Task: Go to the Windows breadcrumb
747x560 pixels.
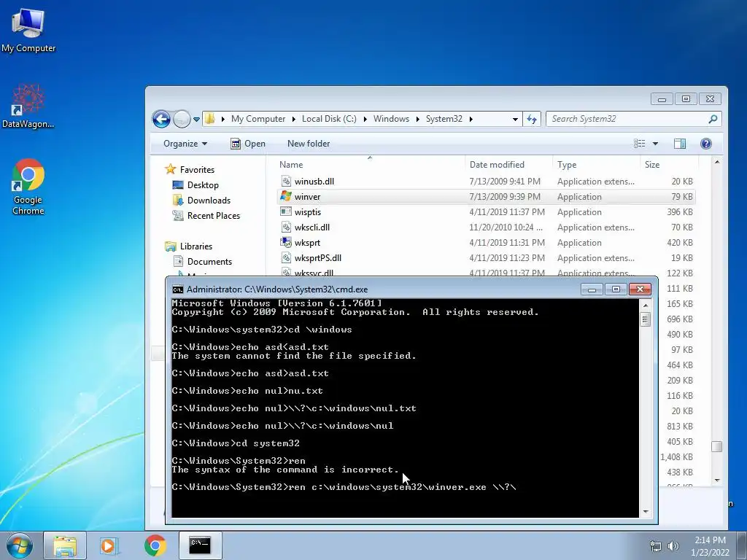Action: pos(391,119)
